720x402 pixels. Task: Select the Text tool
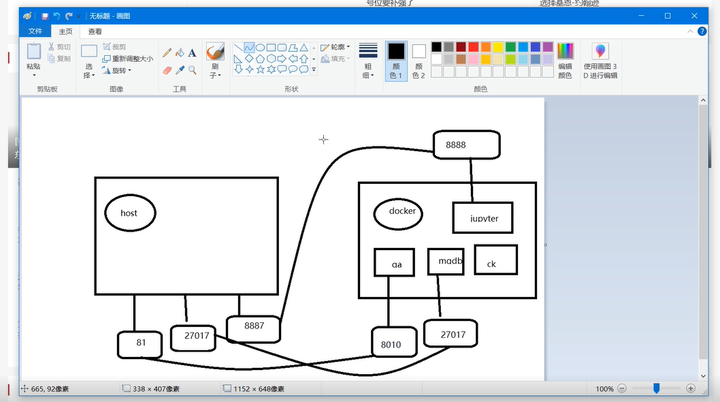pyautogui.click(x=192, y=53)
